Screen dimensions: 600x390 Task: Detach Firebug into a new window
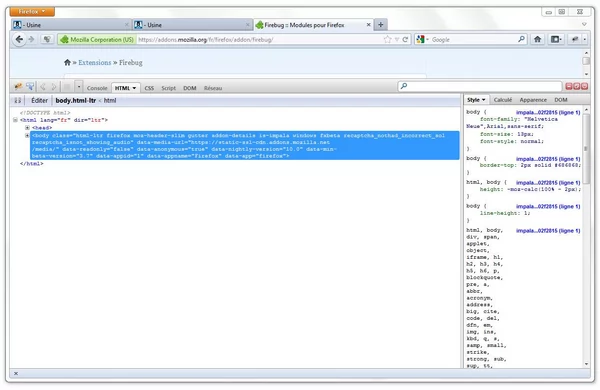pyautogui.click(x=577, y=86)
